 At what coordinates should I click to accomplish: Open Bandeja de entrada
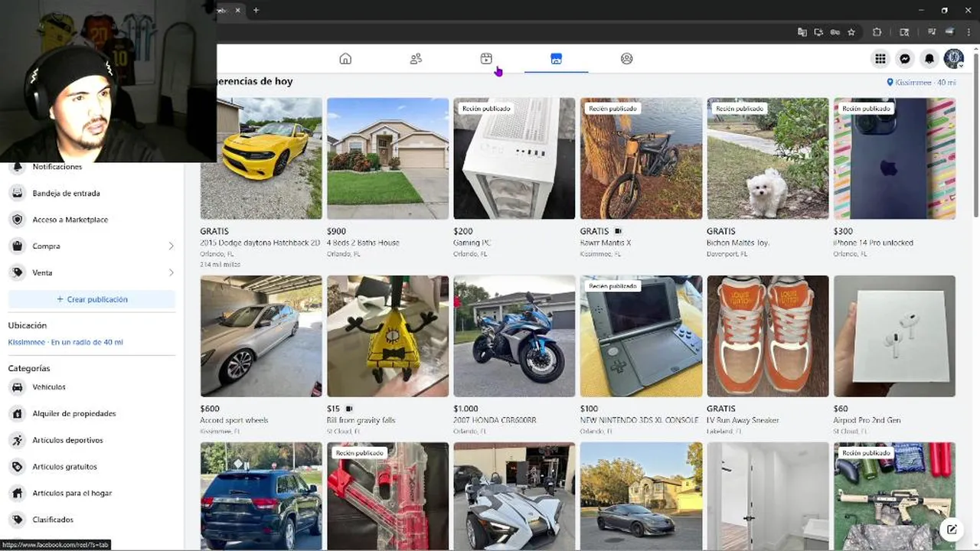[x=92, y=194]
